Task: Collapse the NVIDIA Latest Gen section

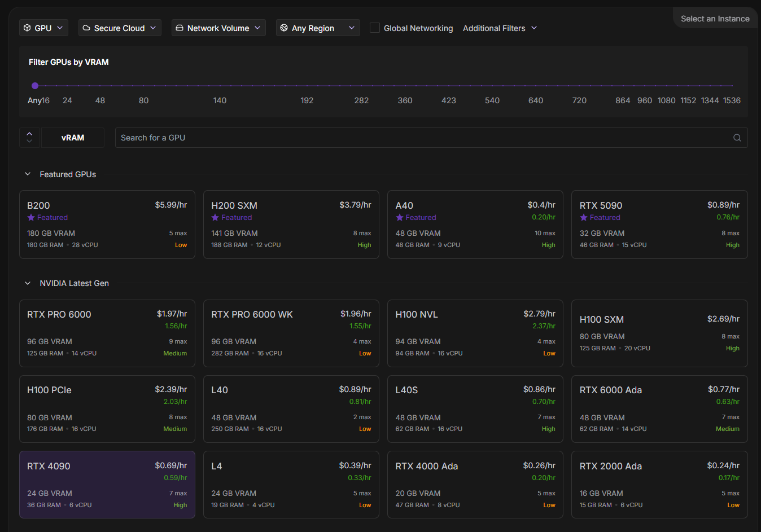Action: coord(28,283)
